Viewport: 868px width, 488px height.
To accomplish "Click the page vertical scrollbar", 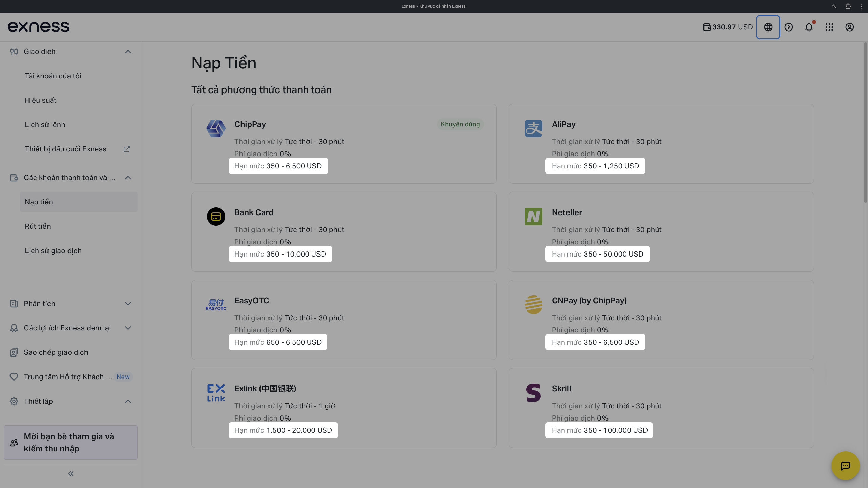I will [x=865, y=122].
